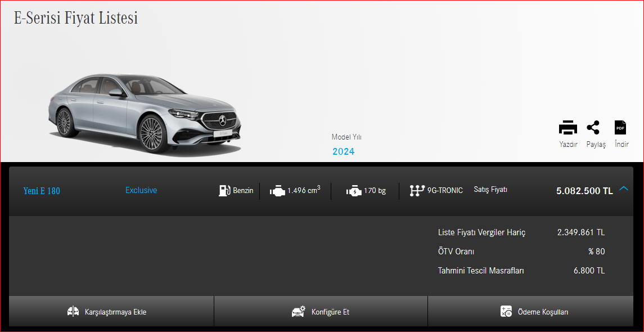Click the 2.349.861 TL list price value
The width and height of the screenshot is (644, 332).
[581, 232]
